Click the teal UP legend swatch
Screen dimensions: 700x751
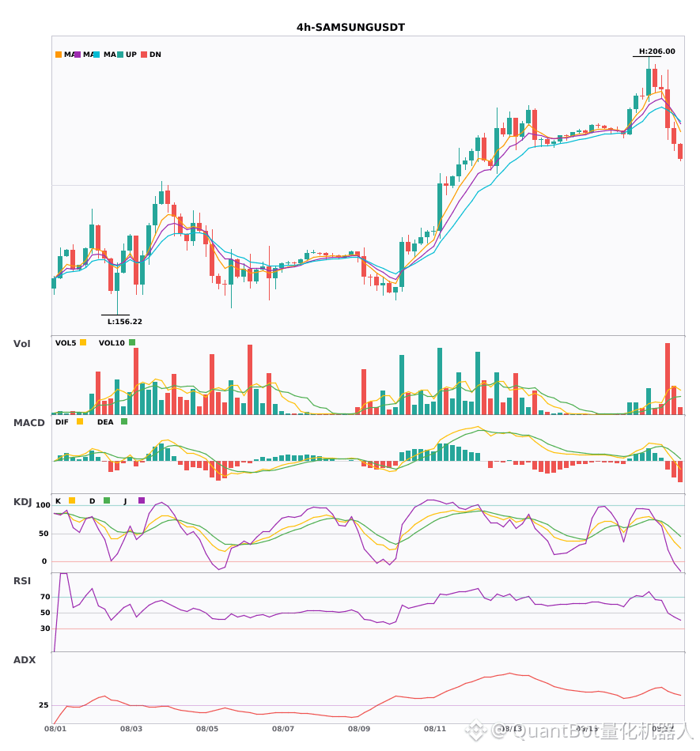pyautogui.click(x=120, y=55)
